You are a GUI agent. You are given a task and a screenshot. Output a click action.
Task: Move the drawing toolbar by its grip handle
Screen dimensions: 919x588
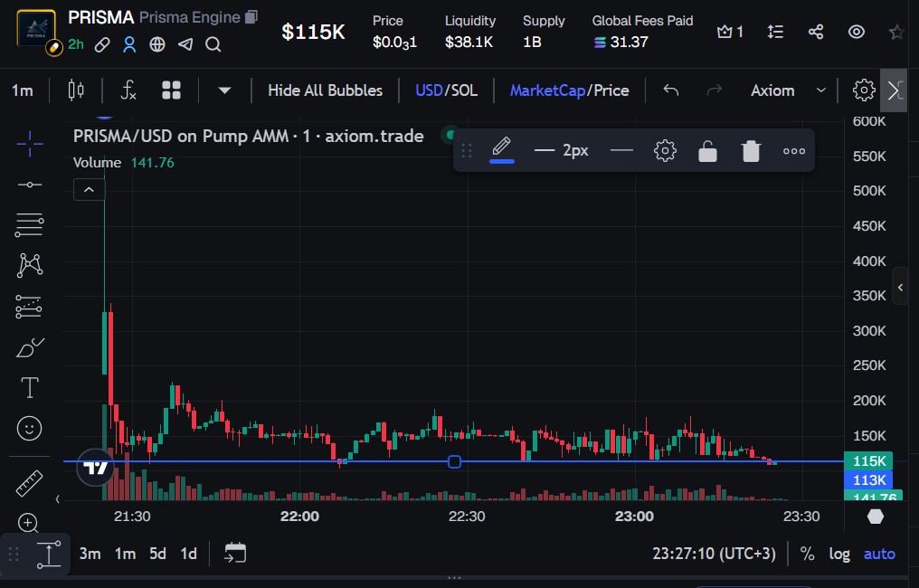pyautogui.click(x=467, y=151)
